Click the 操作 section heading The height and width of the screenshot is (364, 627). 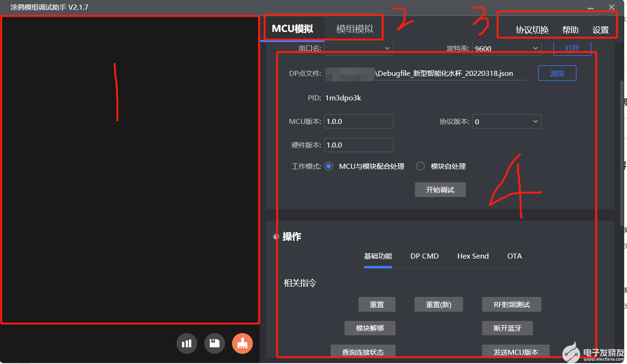coord(292,236)
